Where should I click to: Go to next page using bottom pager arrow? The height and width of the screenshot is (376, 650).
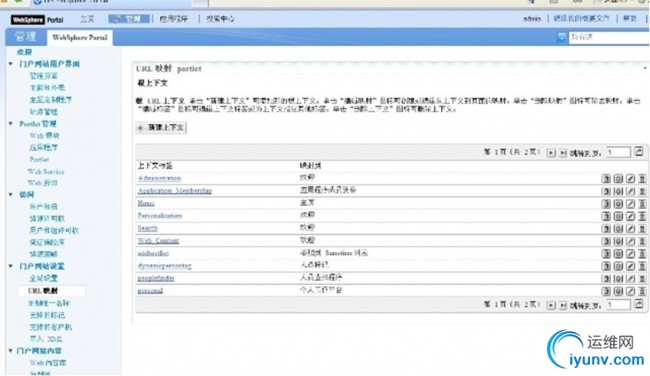pos(551,305)
